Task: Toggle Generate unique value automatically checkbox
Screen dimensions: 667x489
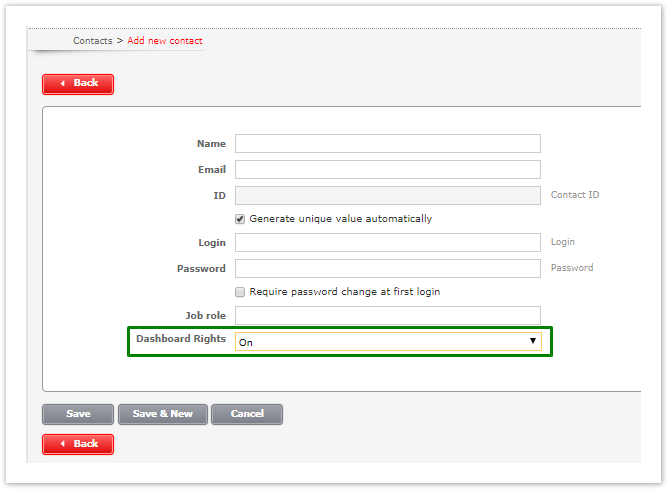Action: (240, 219)
